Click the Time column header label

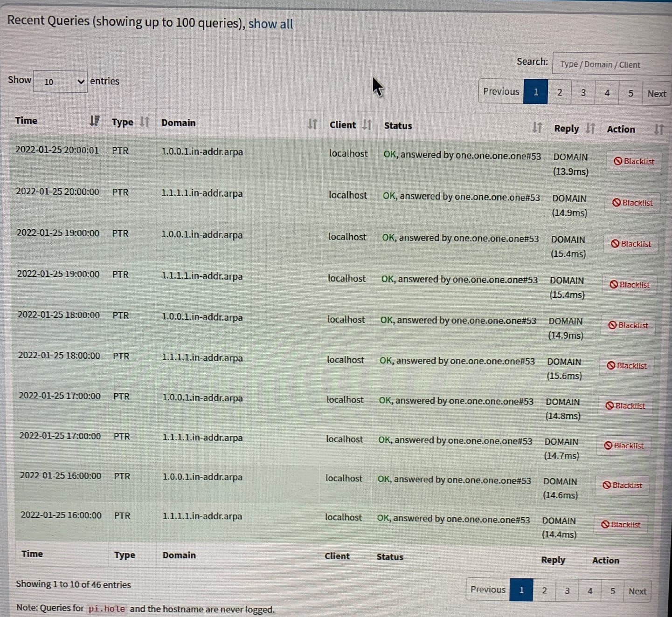[x=26, y=120]
